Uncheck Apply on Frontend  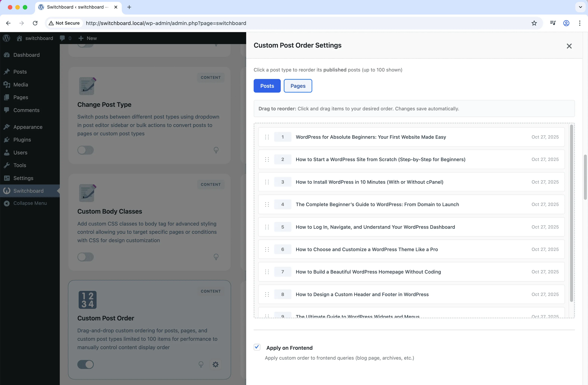pyautogui.click(x=257, y=347)
